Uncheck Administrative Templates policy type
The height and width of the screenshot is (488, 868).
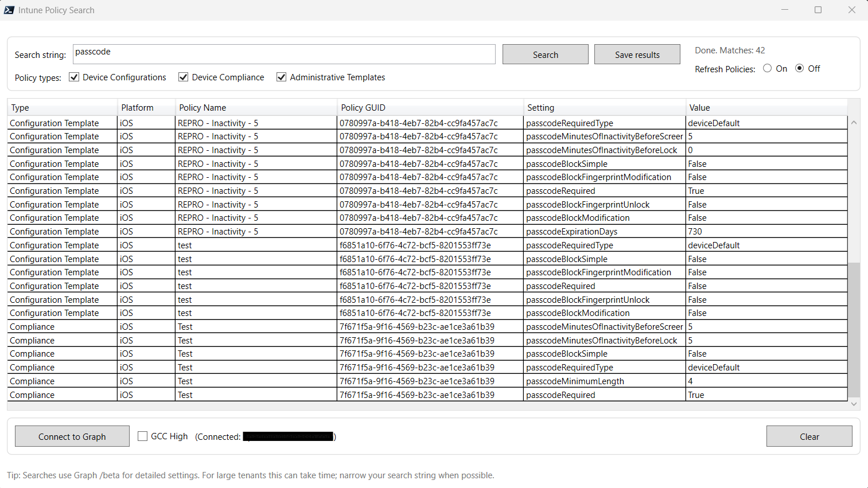click(281, 77)
